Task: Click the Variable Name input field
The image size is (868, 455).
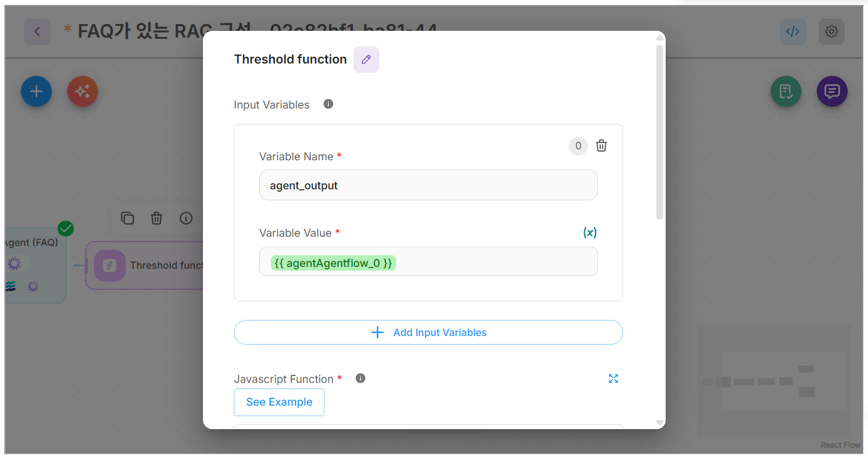Action: pos(428,185)
